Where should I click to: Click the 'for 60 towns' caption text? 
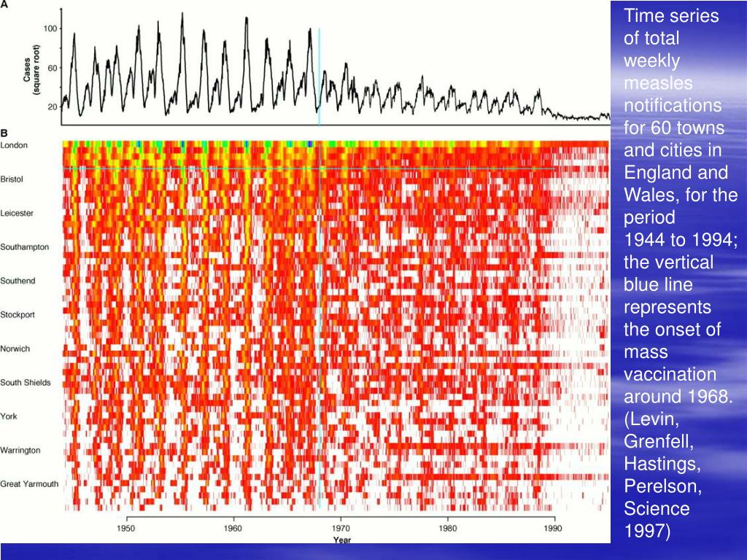(x=674, y=128)
